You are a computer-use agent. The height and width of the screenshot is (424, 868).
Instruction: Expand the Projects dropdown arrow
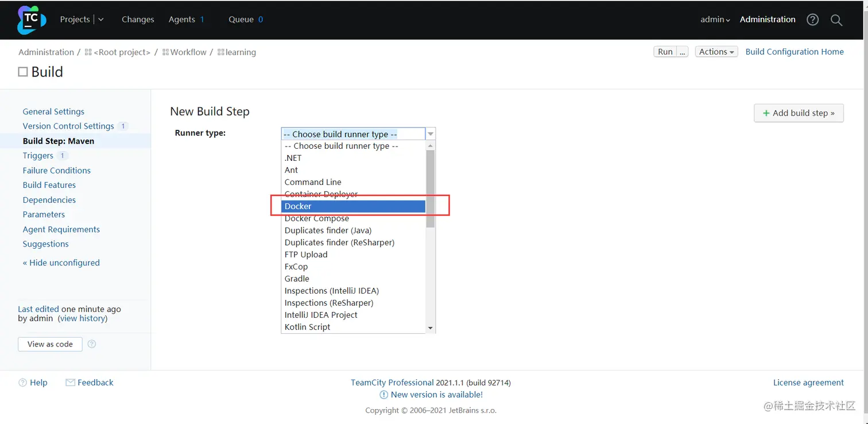(101, 20)
